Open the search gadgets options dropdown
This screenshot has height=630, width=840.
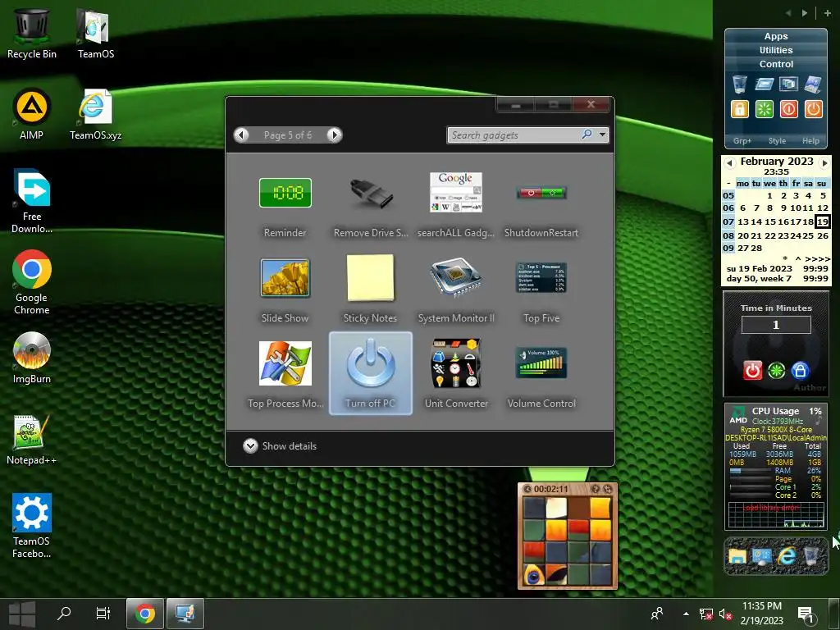pyautogui.click(x=603, y=135)
